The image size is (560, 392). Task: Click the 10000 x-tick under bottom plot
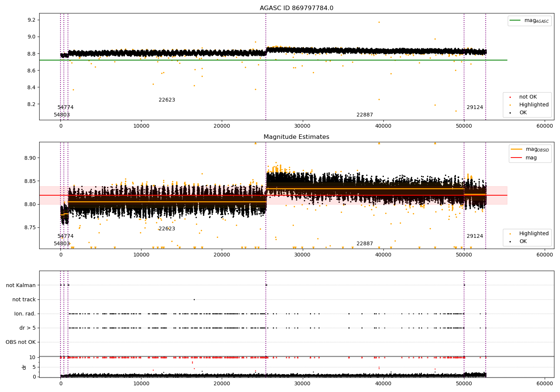pyautogui.click(x=141, y=383)
